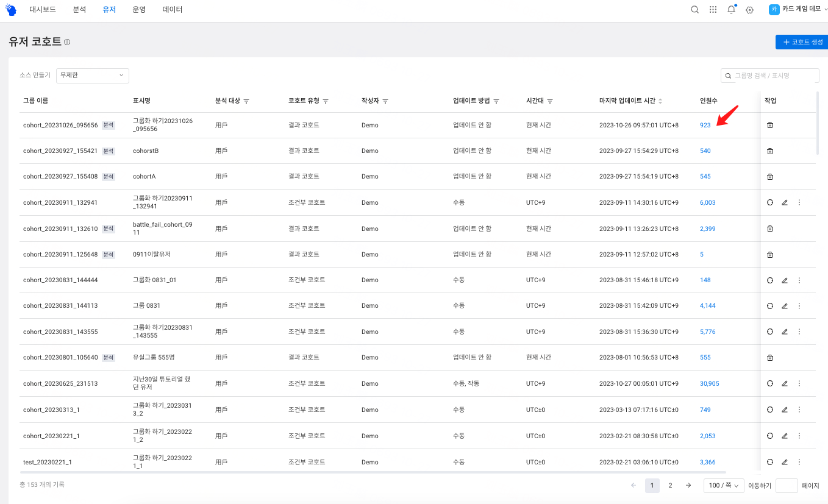Focus the 이동하기 page number field
This screenshot has width=828, height=504.
[x=787, y=486]
